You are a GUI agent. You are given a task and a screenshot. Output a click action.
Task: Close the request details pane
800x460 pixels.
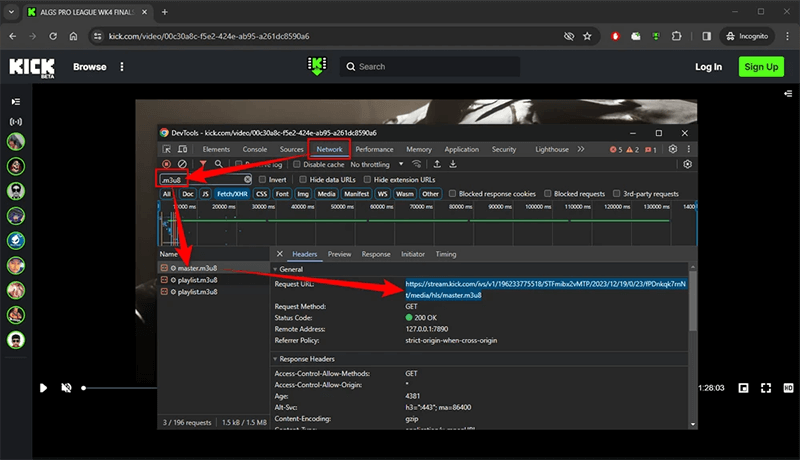click(x=280, y=254)
